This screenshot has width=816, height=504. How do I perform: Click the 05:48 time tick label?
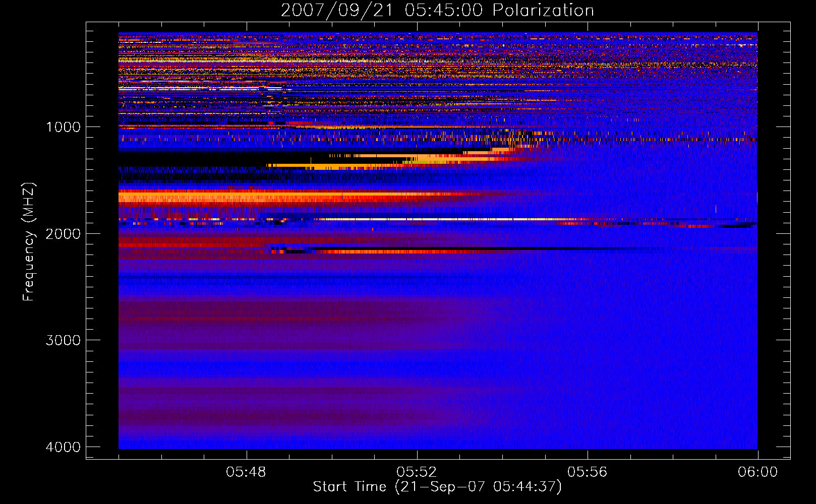(x=246, y=472)
